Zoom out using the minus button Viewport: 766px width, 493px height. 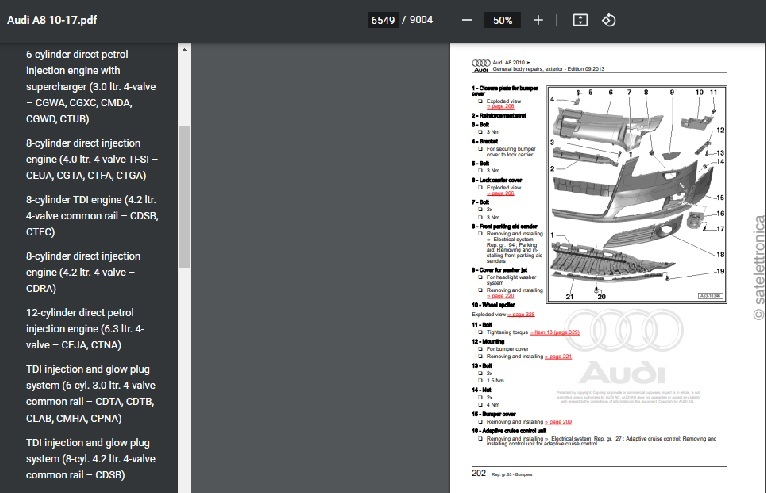point(466,20)
